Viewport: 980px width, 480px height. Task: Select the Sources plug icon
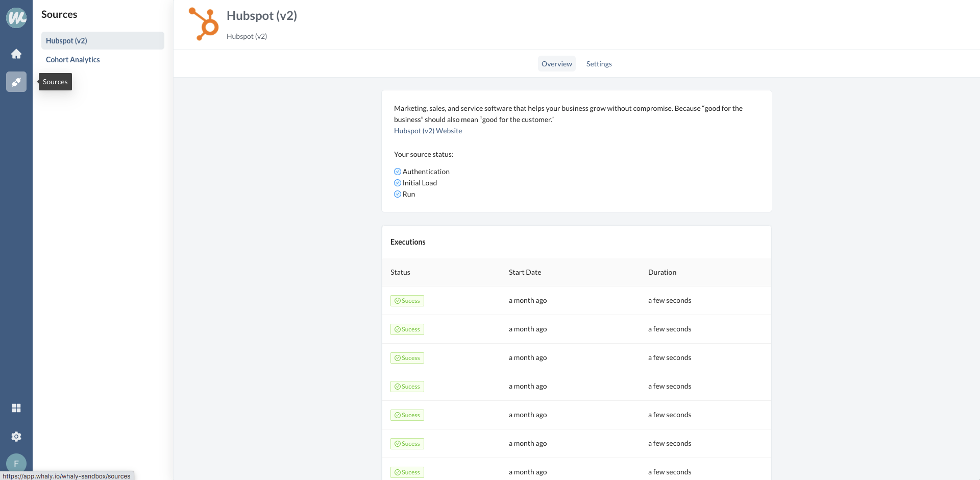tap(16, 82)
